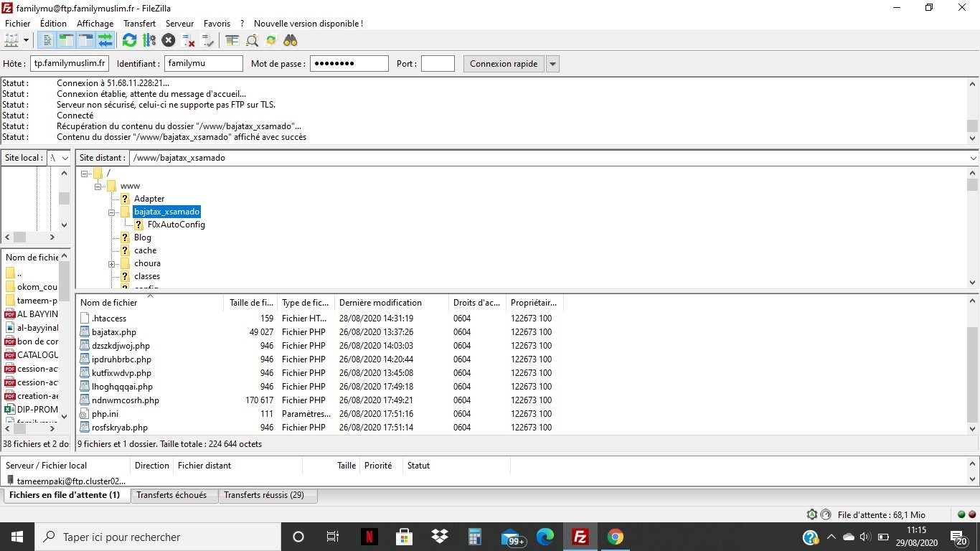Refresh the file and folder lists

point(129,40)
